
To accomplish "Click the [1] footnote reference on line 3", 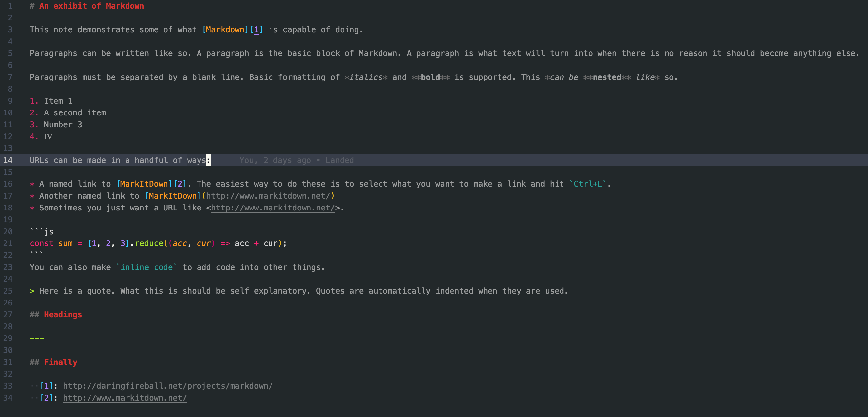I will tap(257, 30).
